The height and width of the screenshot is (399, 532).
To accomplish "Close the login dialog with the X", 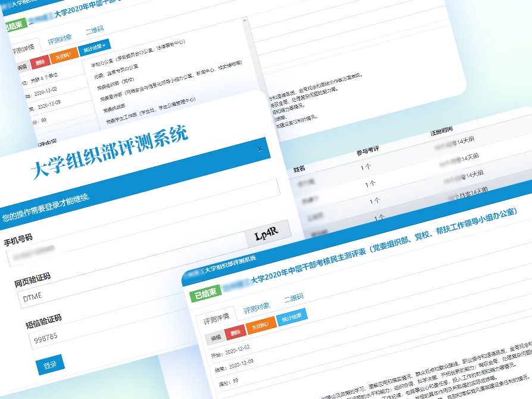I will click(x=259, y=149).
